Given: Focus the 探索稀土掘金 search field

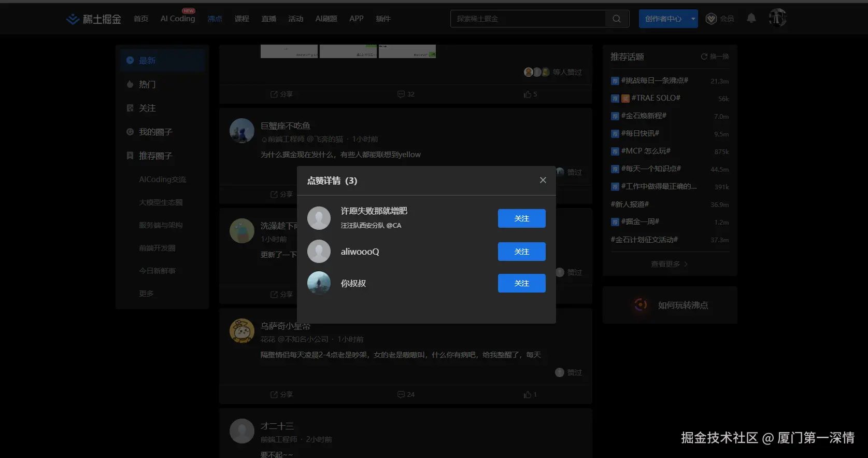Looking at the screenshot, I should pos(528,19).
